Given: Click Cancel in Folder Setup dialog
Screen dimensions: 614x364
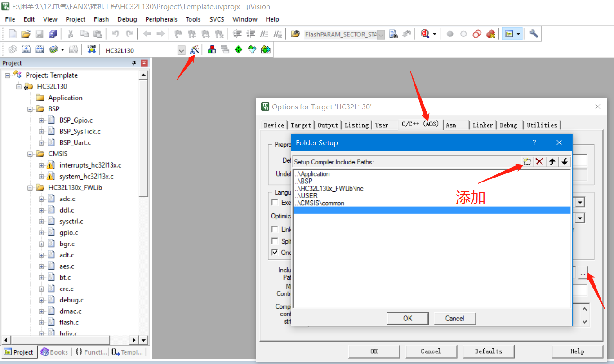Looking at the screenshot, I should (454, 318).
